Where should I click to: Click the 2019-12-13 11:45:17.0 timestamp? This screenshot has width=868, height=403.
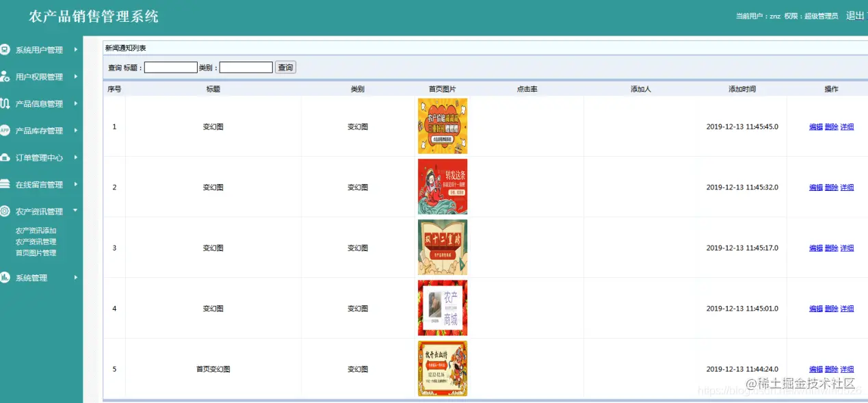point(742,248)
